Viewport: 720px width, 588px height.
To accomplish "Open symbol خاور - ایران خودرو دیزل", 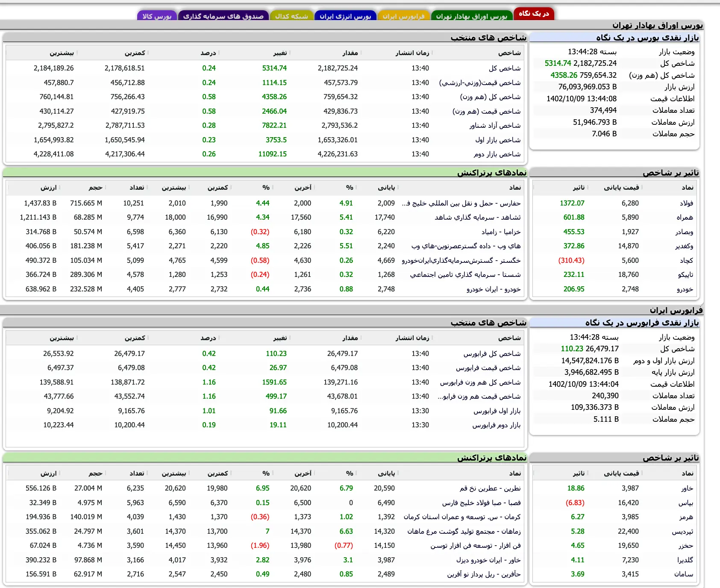I will 488,560.
